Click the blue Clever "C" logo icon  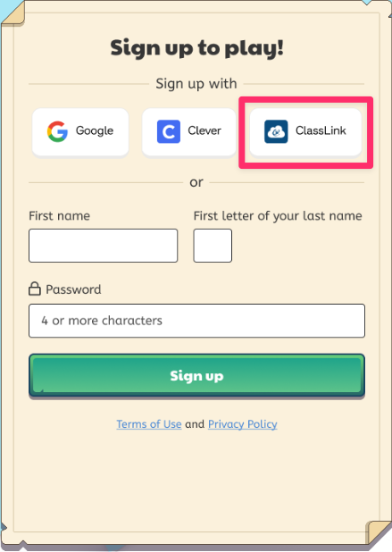pos(169,131)
